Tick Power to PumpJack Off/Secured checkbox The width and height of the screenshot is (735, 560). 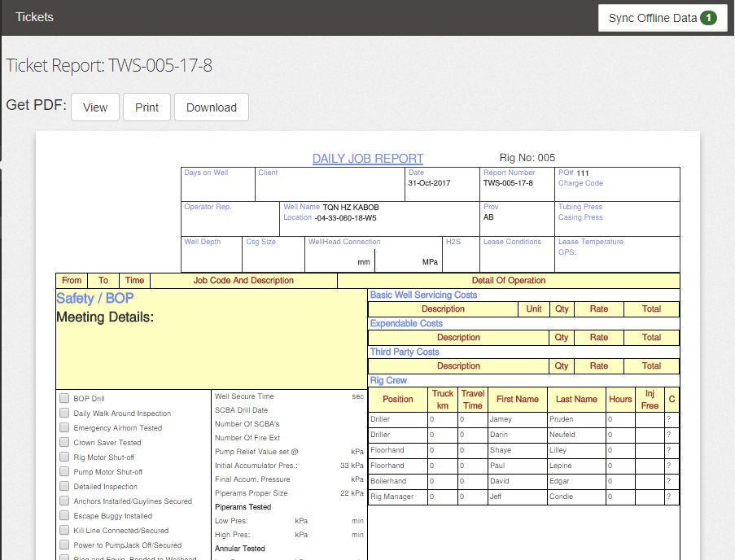click(x=64, y=545)
